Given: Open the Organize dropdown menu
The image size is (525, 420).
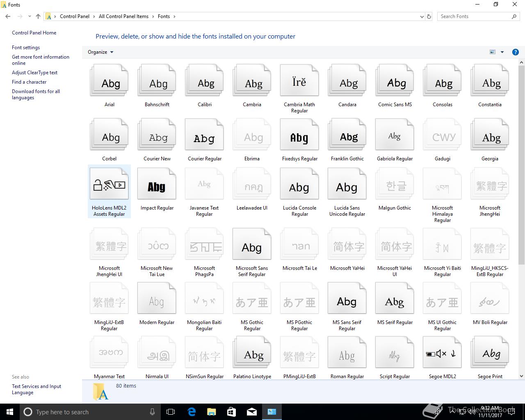Looking at the screenshot, I should tap(100, 52).
